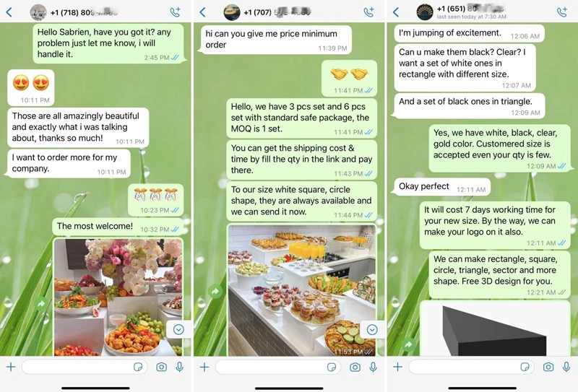
Task: Jump to latest message in +1 (718) chat
Action: 178,329
